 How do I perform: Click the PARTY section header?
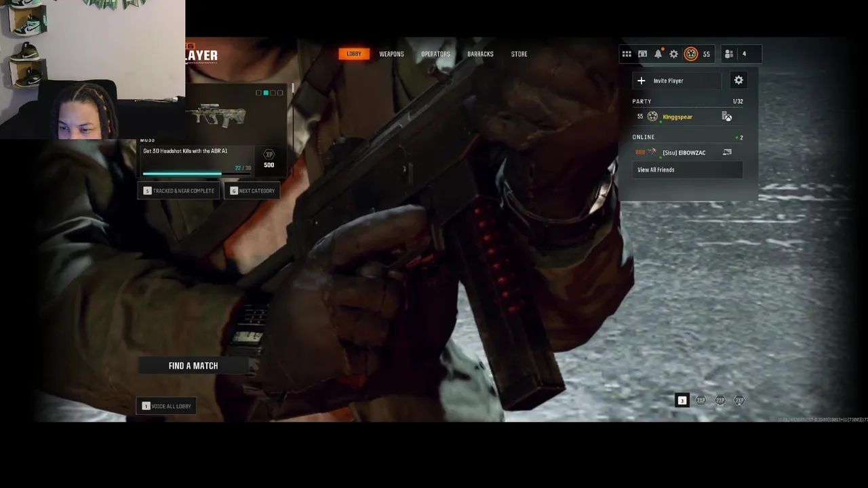point(642,102)
